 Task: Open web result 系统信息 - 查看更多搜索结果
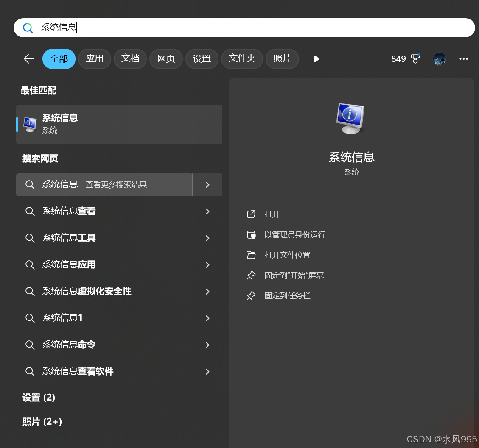tap(104, 185)
